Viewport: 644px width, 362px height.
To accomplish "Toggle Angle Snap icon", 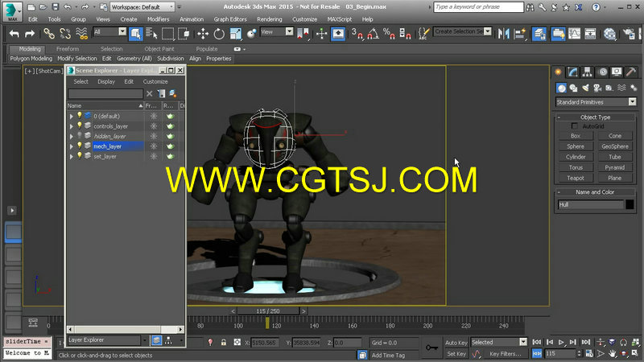I will (x=373, y=34).
